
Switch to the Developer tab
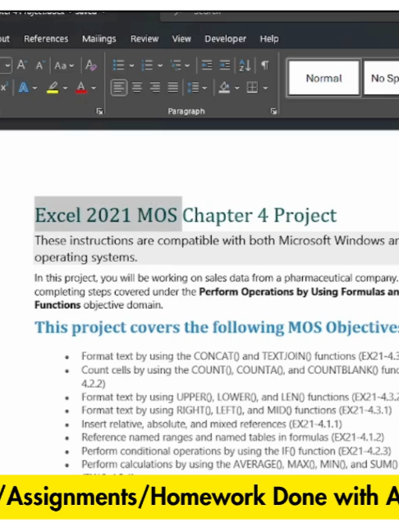tap(225, 39)
